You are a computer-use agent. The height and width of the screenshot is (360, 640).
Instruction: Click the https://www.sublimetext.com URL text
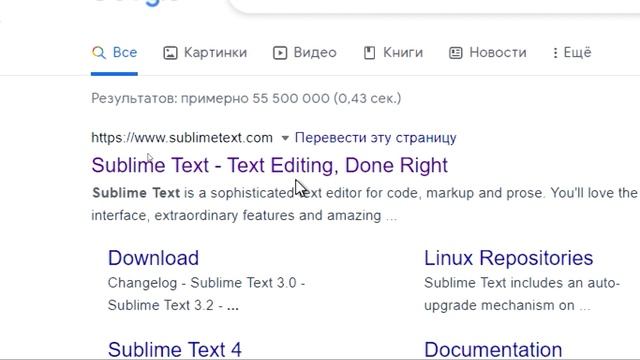pyautogui.click(x=182, y=138)
